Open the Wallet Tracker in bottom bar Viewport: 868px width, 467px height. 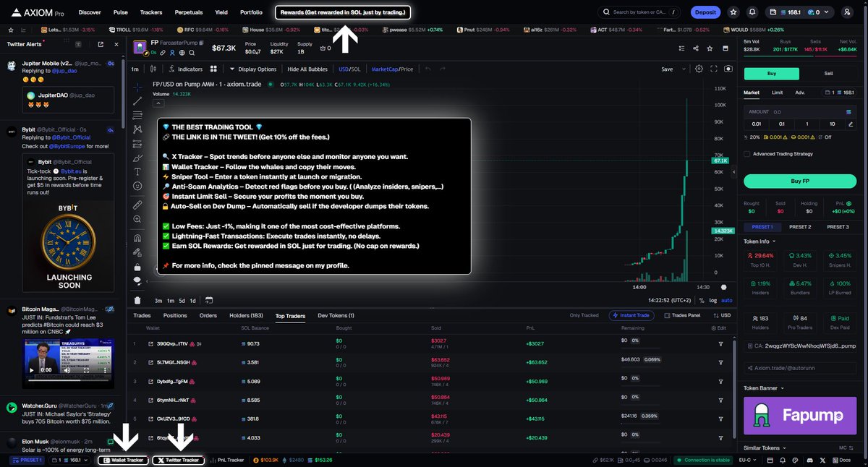tap(123, 460)
